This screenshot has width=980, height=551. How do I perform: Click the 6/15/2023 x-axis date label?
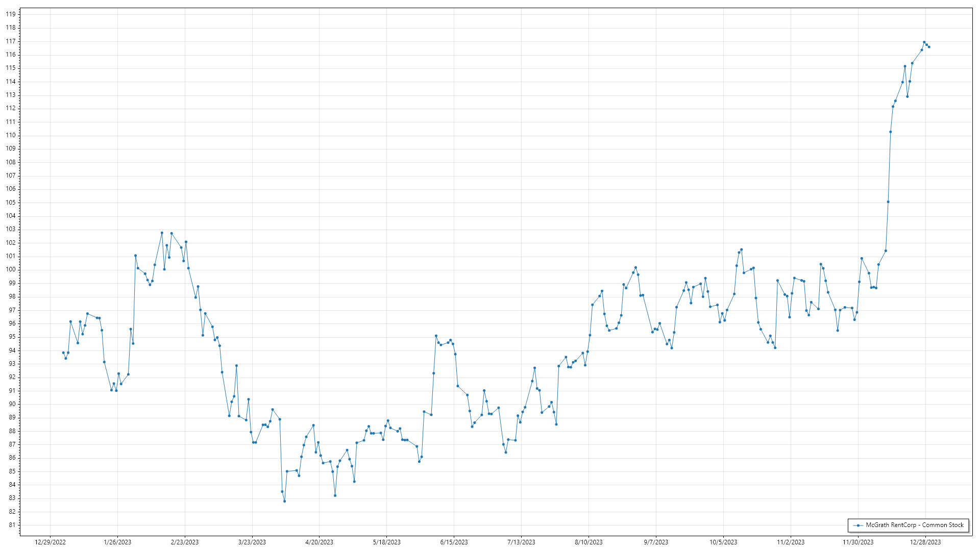[454, 542]
